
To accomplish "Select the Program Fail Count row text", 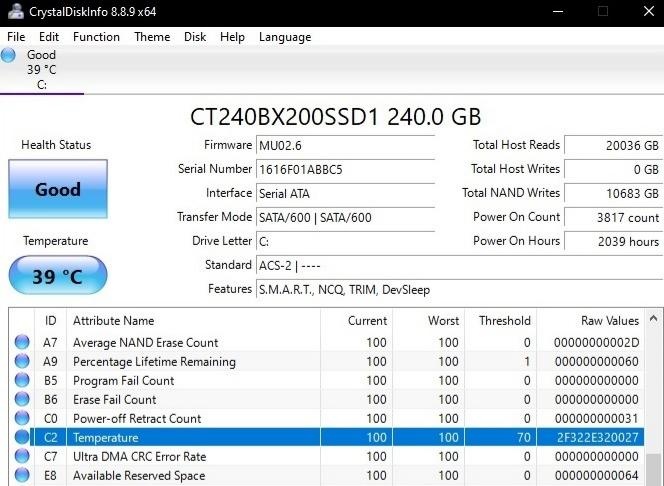I will [123, 381].
